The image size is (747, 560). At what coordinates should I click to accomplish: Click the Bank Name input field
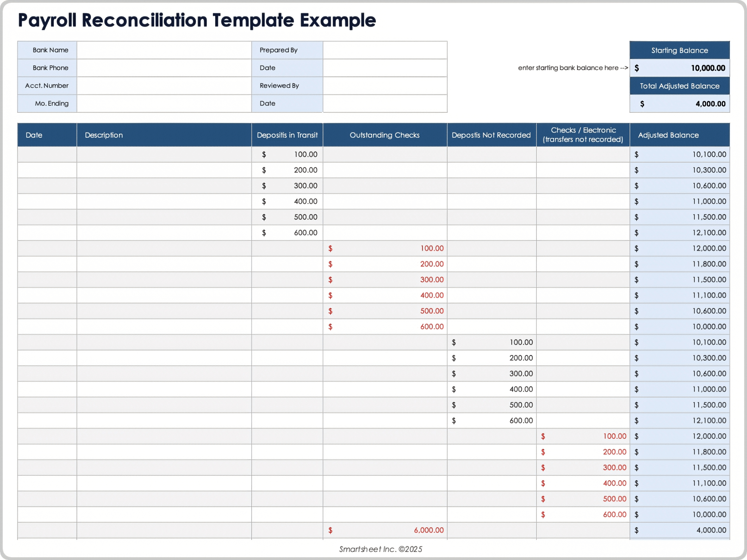pos(163,50)
